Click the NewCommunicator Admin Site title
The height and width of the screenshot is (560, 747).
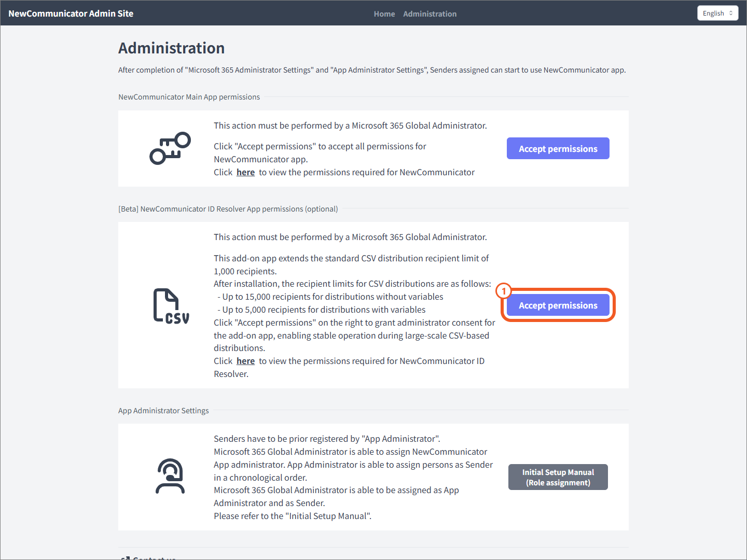[71, 13]
